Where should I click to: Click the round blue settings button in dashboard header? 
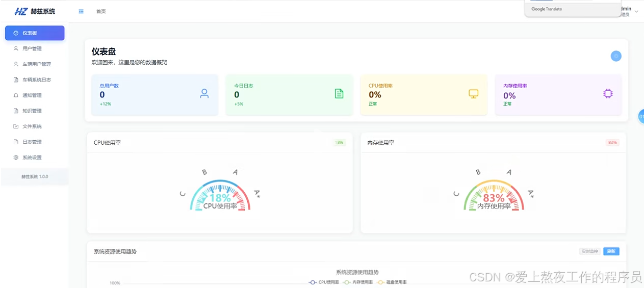[x=616, y=56]
